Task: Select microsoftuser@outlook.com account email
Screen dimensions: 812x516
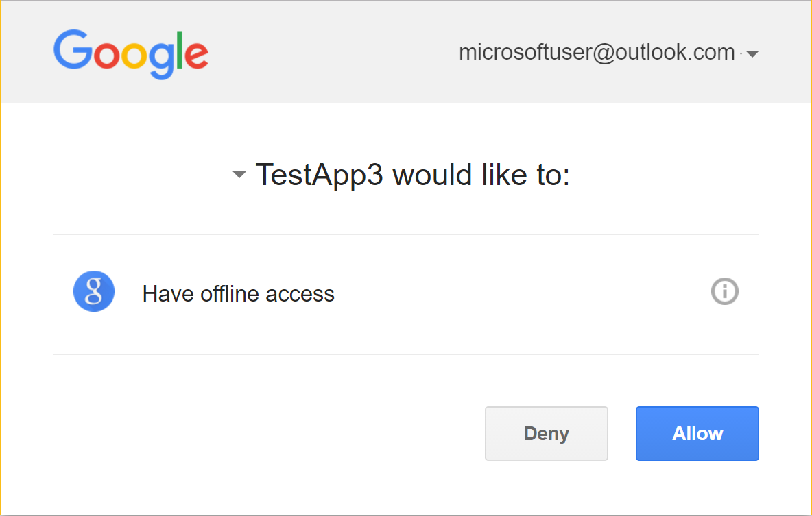Action: pos(597,52)
